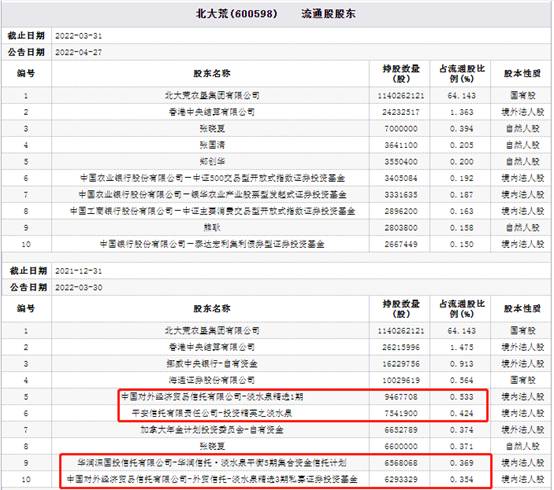Click the 流通股股东 heading
Viewport: 554px width, 490px height.
click(x=328, y=14)
